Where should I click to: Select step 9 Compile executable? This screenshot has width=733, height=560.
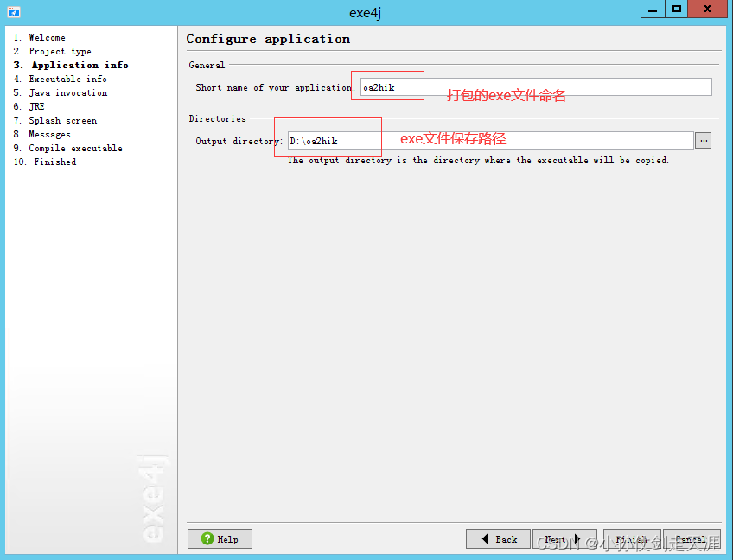(68, 148)
